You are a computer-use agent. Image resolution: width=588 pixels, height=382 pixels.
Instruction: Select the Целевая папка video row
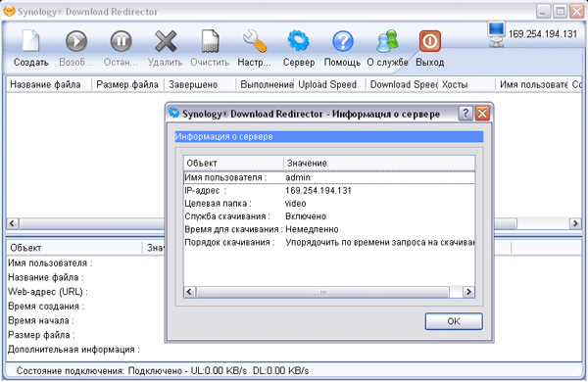point(329,204)
